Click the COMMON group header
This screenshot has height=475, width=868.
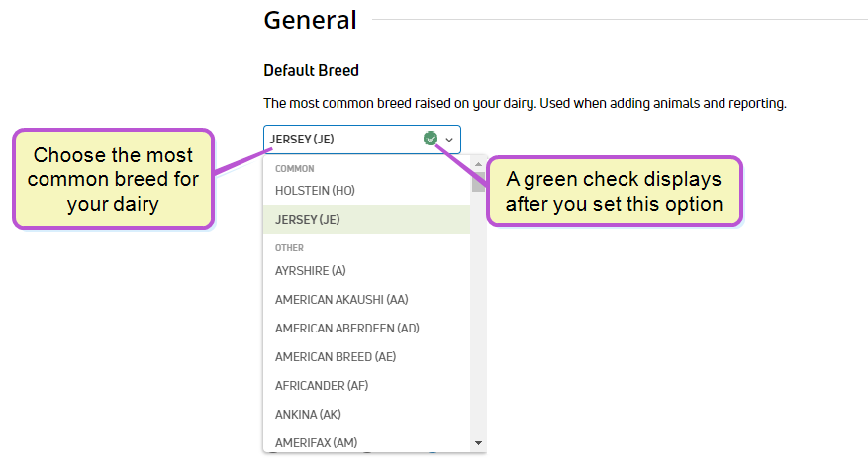click(295, 169)
